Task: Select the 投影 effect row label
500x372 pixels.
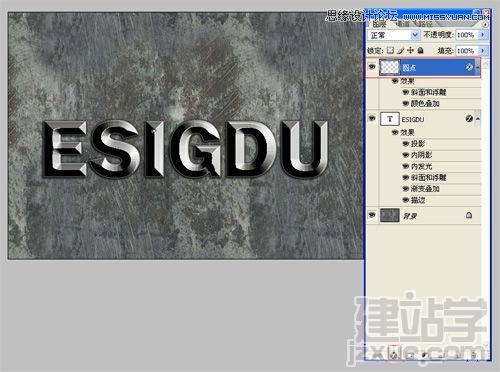Action: pyautogui.click(x=418, y=144)
